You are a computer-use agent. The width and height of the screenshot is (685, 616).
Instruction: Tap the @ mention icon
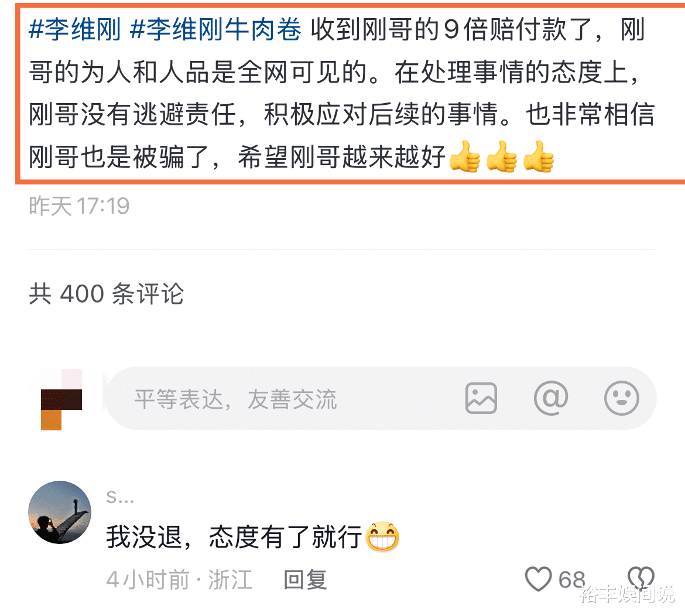(x=551, y=398)
